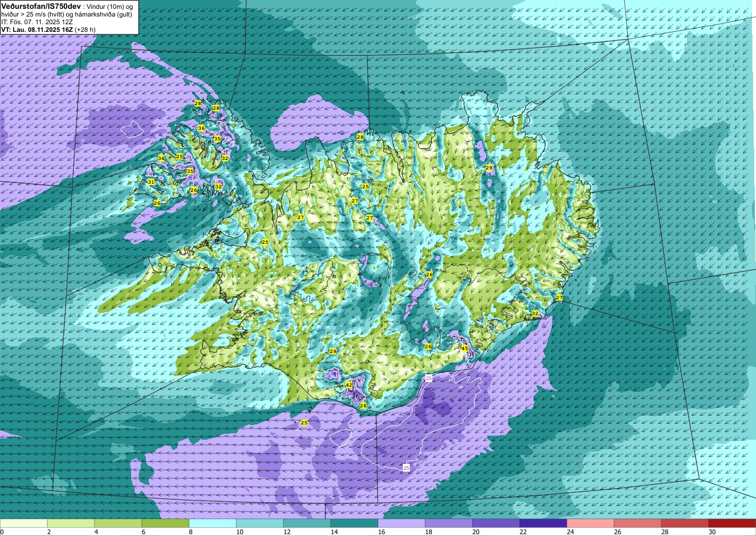Select the 28–30 red legend swatch
Image resolution: width=756 pixels, height=536 pixels.
(x=685, y=523)
